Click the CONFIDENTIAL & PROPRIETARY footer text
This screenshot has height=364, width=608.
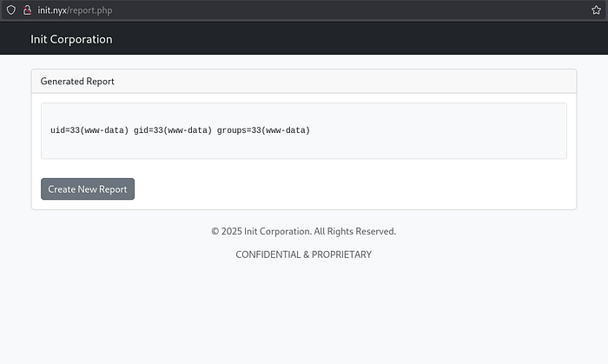tap(303, 255)
